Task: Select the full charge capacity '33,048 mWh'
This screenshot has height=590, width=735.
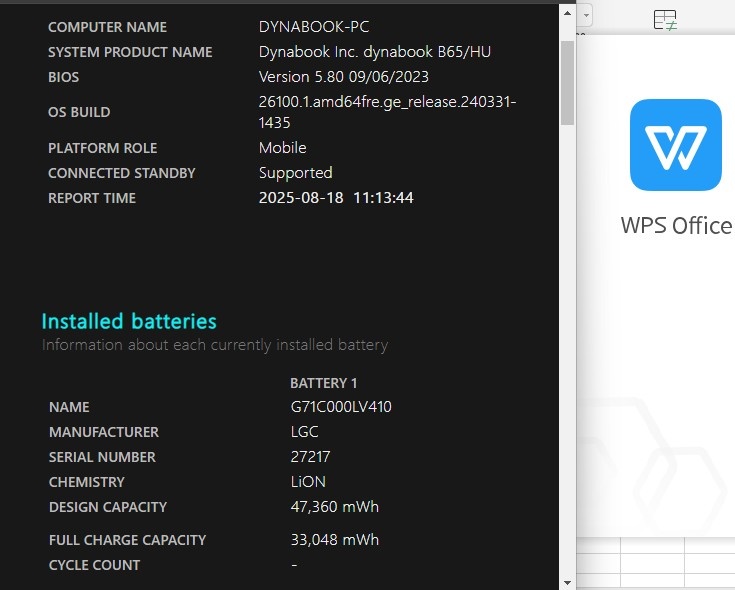Action: (x=335, y=540)
